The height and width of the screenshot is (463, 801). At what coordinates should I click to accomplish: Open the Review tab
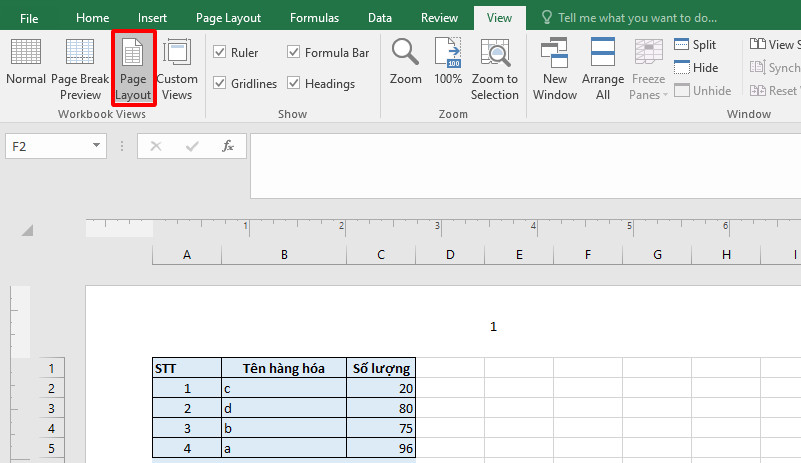[439, 18]
